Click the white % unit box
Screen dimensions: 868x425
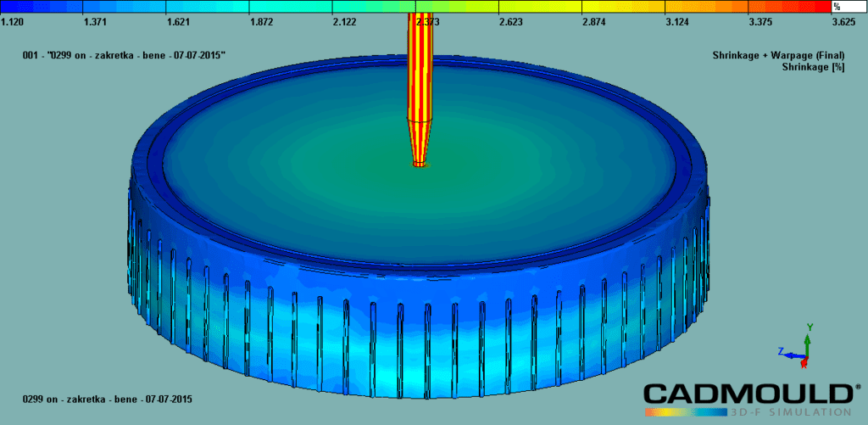(x=849, y=7)
